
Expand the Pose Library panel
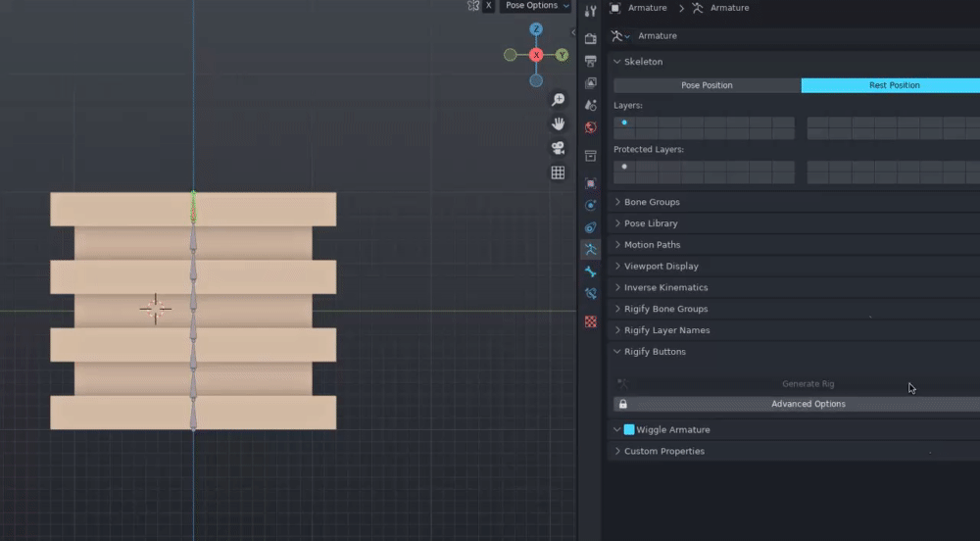pos(616,223)
